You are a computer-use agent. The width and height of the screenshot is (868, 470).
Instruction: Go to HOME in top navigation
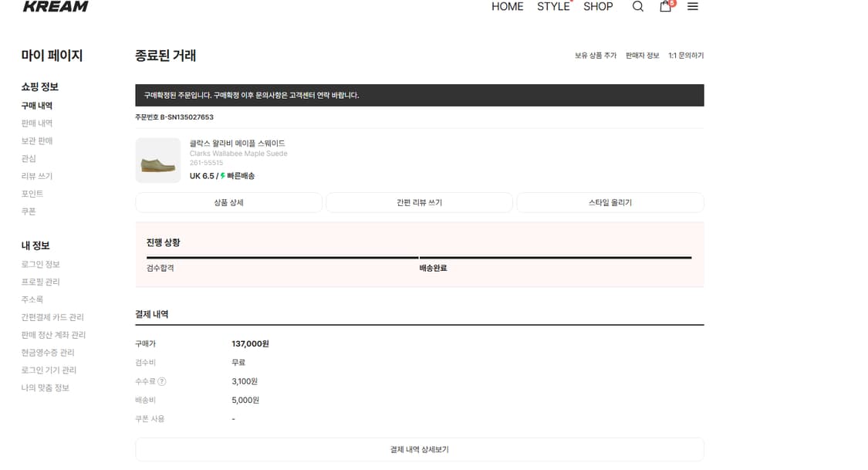pyautogui.click(x=507, y=7)
